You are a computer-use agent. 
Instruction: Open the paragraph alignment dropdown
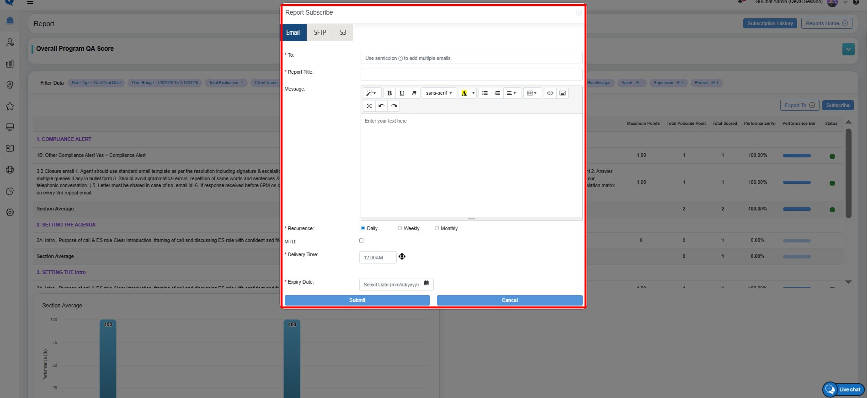click(511, 93)
